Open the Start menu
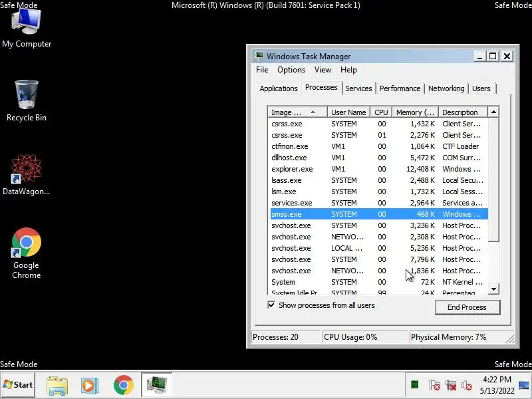This screenshot has height=399, width=532. click(x=18, y=385)
